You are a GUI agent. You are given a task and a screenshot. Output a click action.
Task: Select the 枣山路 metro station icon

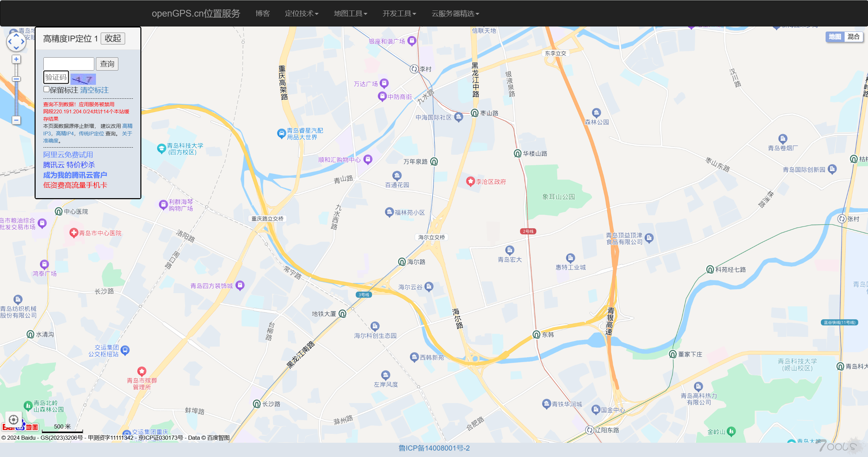point(475,113)
